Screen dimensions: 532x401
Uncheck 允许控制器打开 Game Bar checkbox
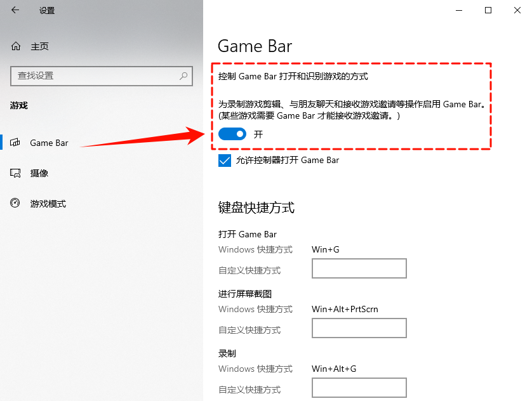point(225,161)
